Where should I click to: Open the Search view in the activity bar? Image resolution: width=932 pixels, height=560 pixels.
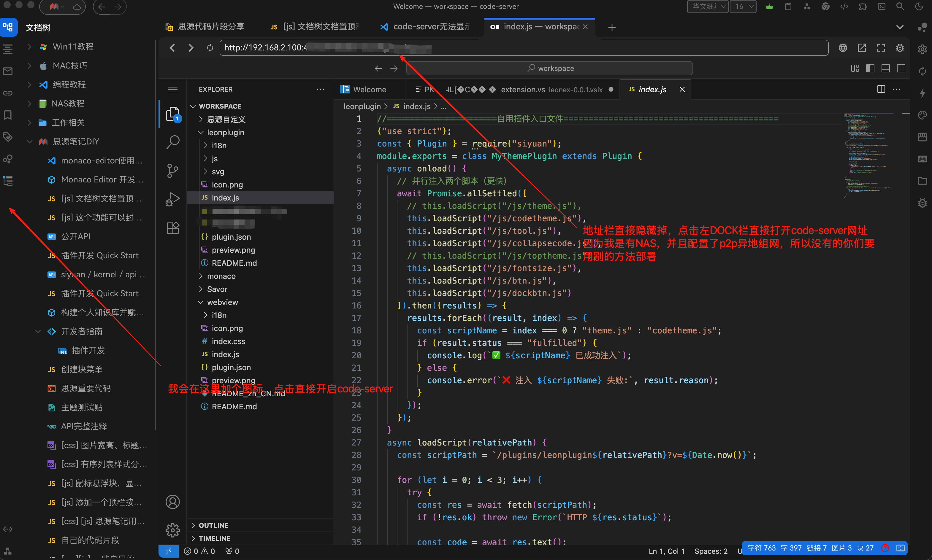click(172, 142)
